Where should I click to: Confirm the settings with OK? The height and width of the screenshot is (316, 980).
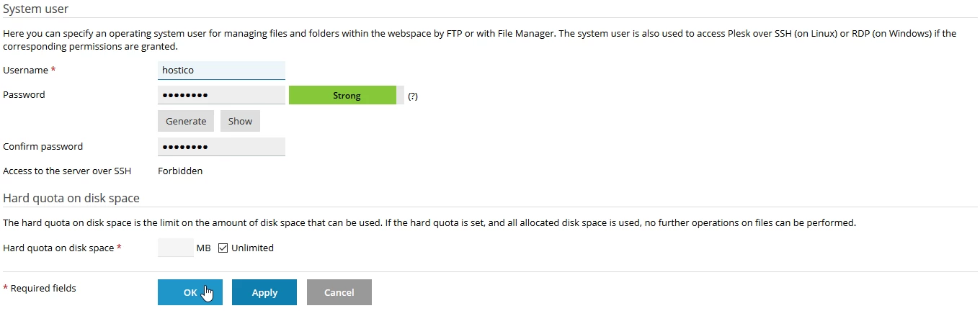(190, 292)
